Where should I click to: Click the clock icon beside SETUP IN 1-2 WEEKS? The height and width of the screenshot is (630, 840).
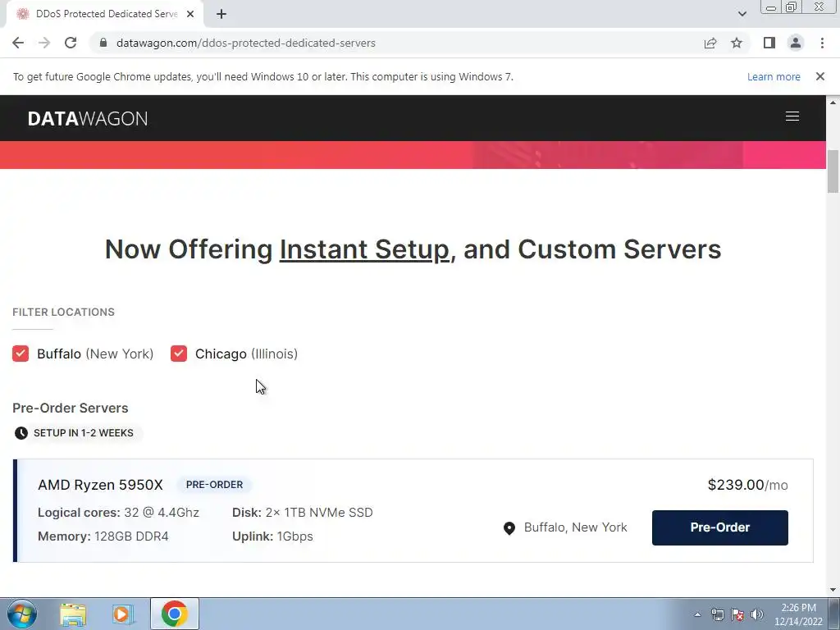(x=21, y=433)
